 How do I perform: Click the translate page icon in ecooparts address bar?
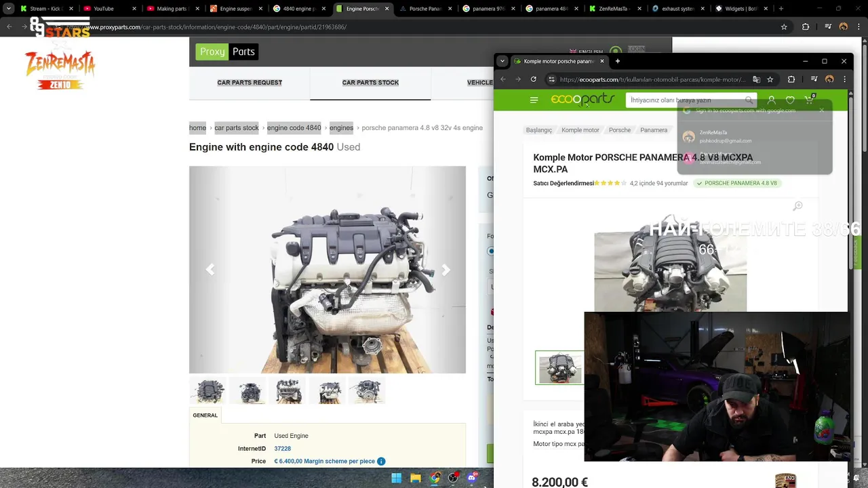coord(756,79)
